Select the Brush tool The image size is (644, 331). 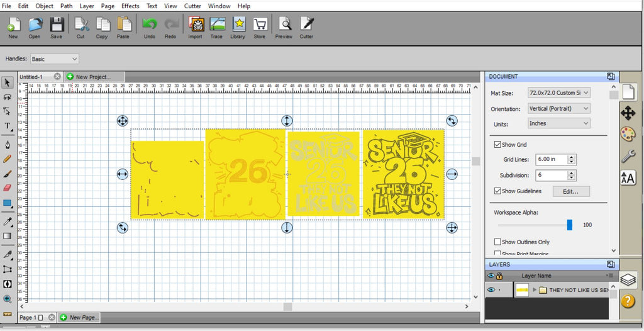pyautogui.click(x=8, y=174)
